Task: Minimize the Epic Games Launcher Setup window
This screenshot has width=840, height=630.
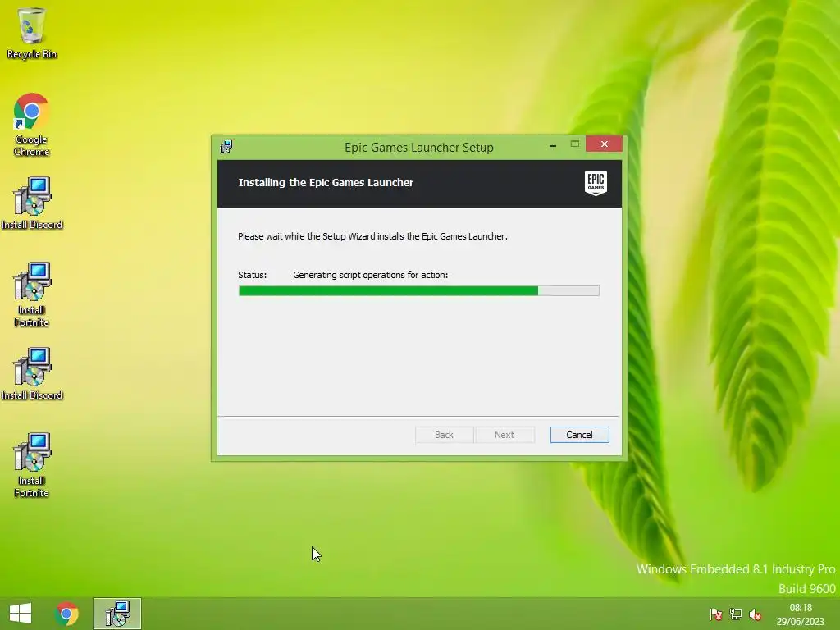Action: 553,144
